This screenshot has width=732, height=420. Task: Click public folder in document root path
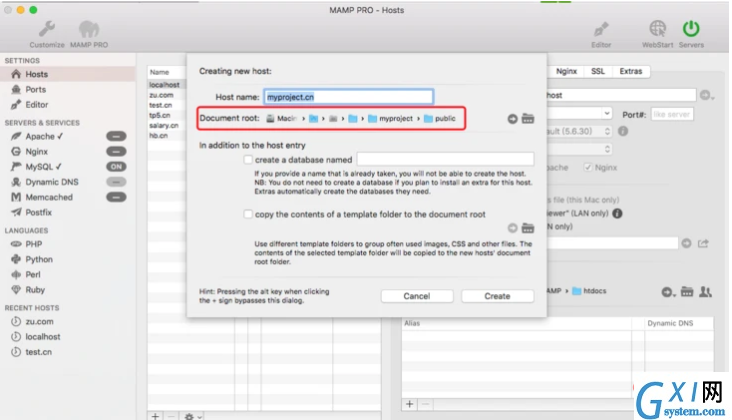pyautogui.click(x=439, y=119)
